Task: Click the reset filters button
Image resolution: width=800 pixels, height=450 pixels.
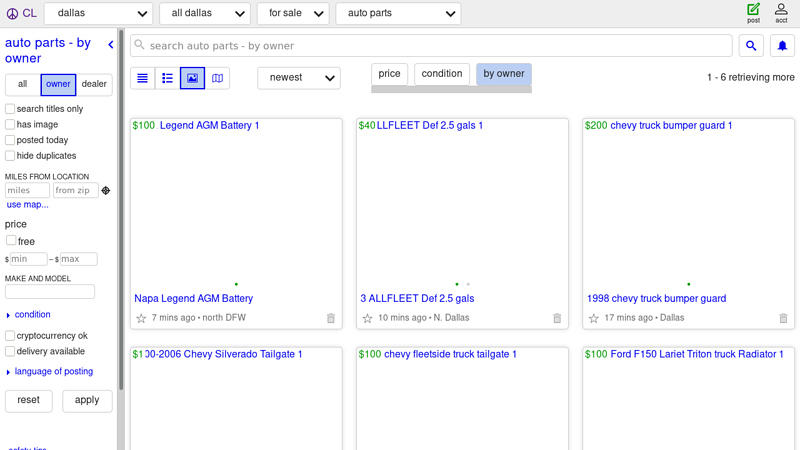Action: tap(29, 401)
